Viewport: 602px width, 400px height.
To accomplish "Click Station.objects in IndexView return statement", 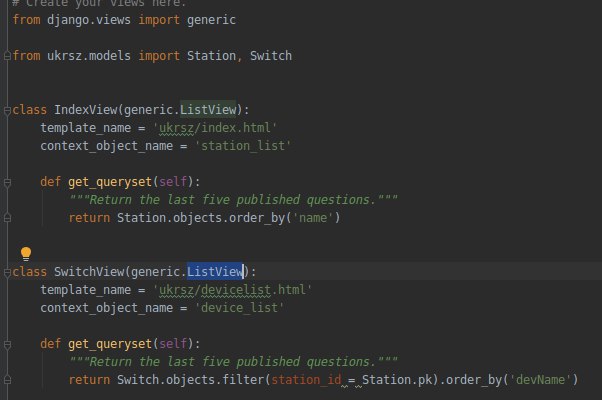I will point(169,218).
